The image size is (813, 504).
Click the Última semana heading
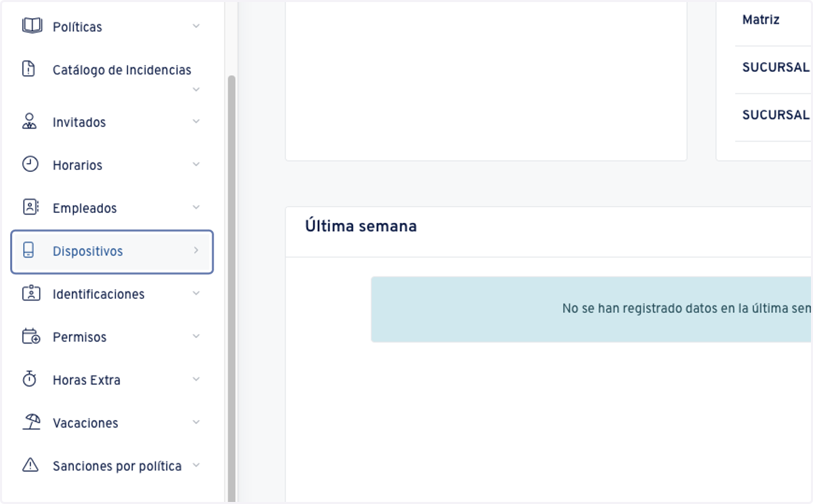pyautogui.click(x=361, y=226)
